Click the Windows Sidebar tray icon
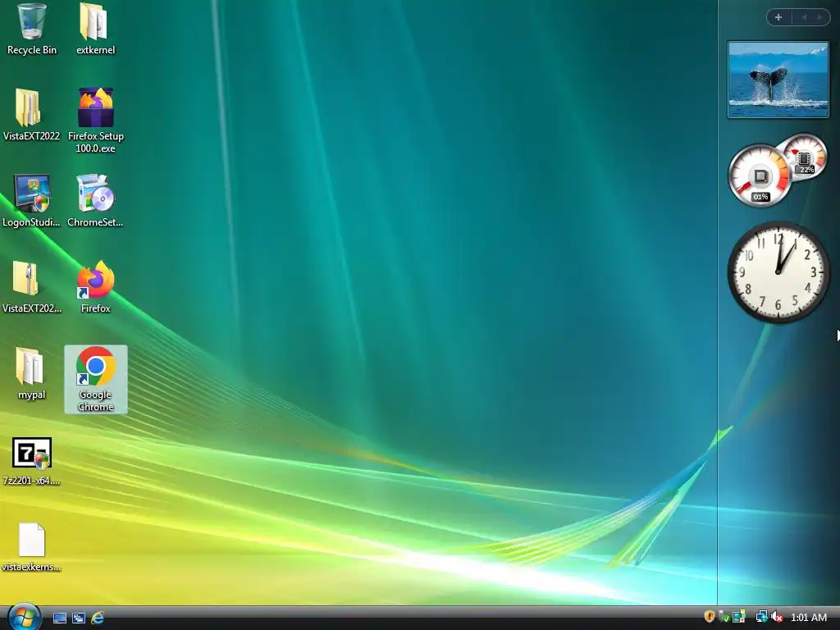Screen dimensions: 840x630 pyautogui.click(x=739, y=617)
